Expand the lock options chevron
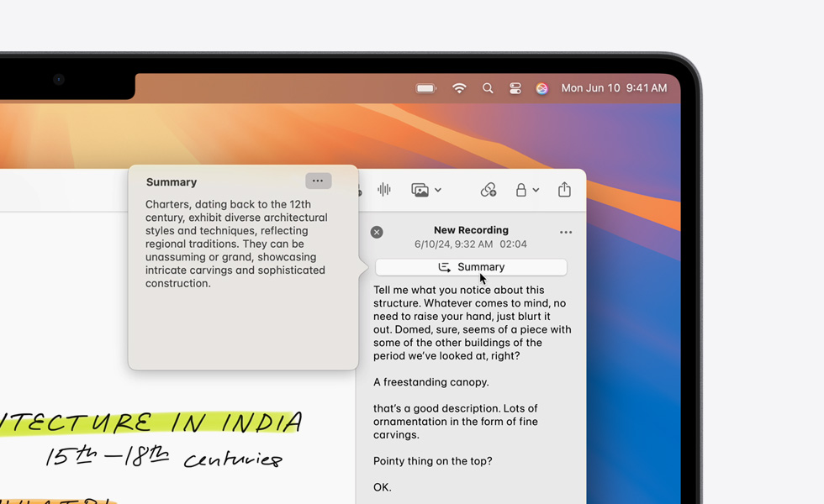The width and height of the screenshot is (824, 504). (x=536, y=191)
